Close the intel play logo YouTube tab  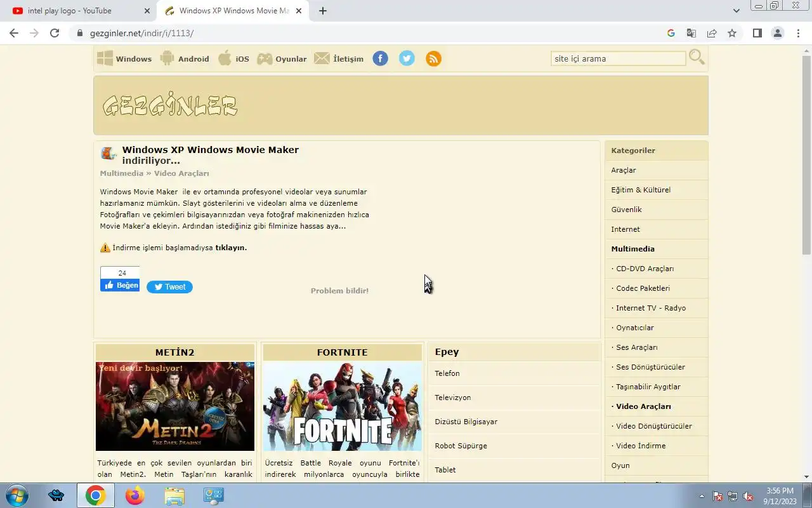pyautogui.click(x=147, y=11)
